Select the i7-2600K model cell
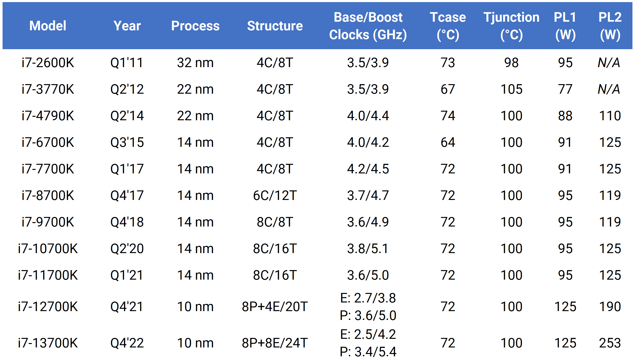 pyautogui.click(x=48, y=62)
